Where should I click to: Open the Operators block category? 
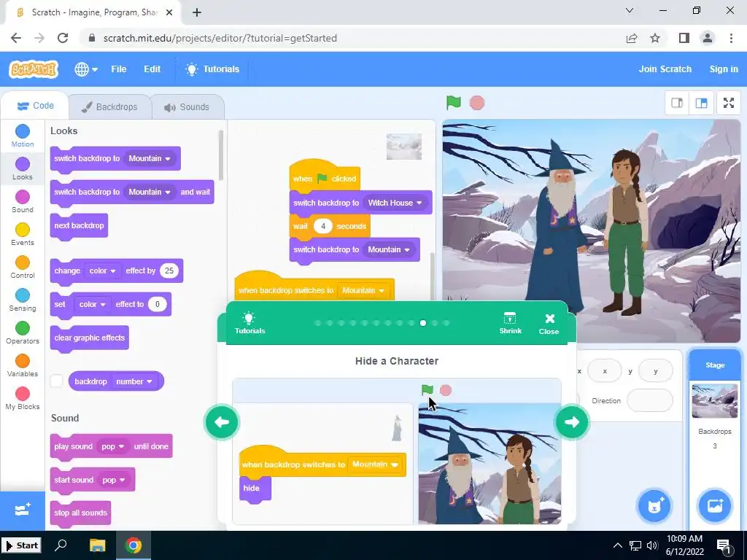click(x=23, y=332)
